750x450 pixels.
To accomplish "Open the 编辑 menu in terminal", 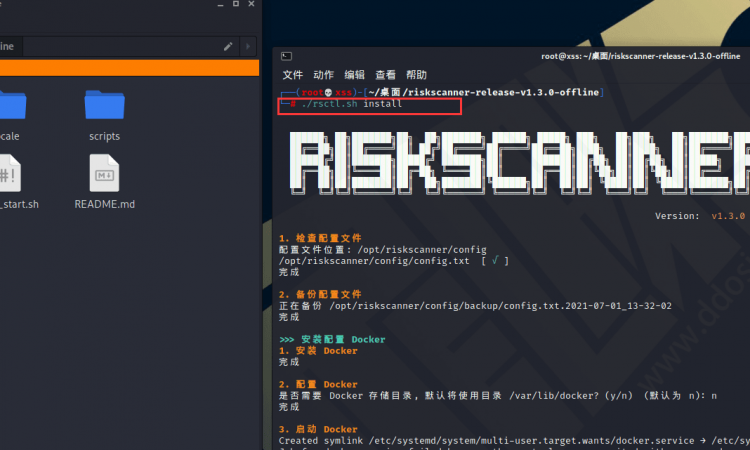I will 354,75.
